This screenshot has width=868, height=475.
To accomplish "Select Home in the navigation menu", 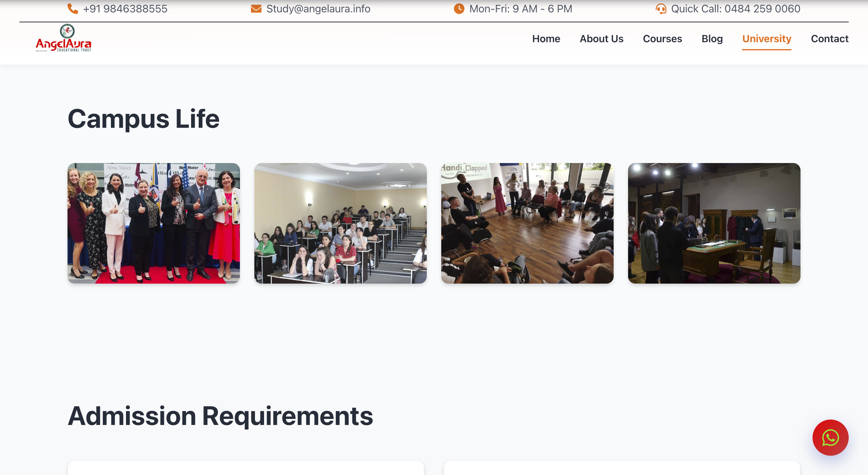I will coord(546,39).
